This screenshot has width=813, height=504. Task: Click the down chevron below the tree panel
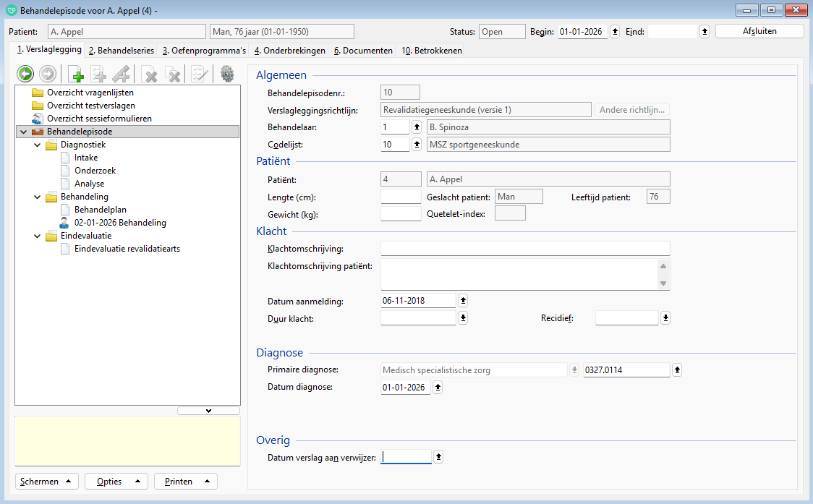[208, 411]
